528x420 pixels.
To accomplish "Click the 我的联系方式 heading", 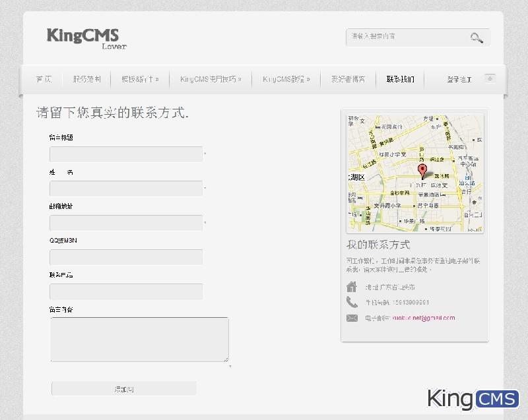I will (378, 245).
